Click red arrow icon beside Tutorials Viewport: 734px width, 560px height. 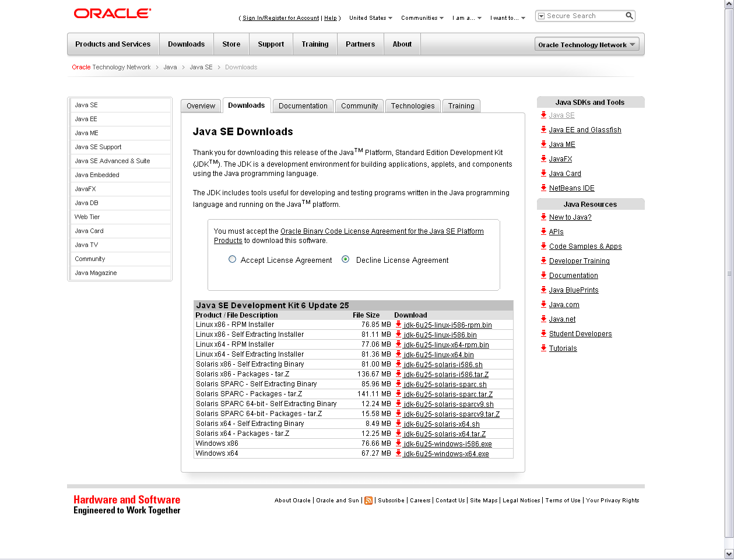(543, 348)
